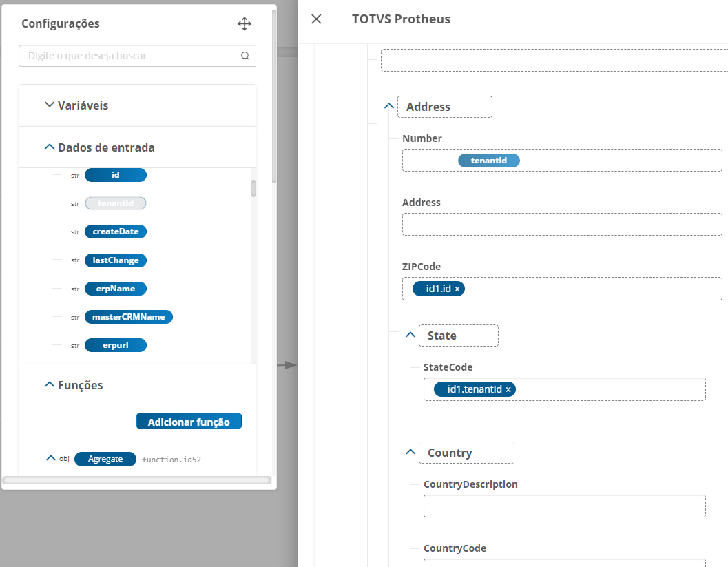
Task: Click the Number field label
Action: tap(422, 138)
